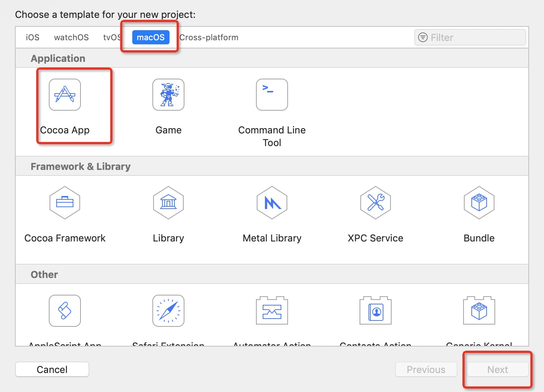Screen dimensions: 544x392
Task: Click the Bundle label text
Action: point(479,238)
